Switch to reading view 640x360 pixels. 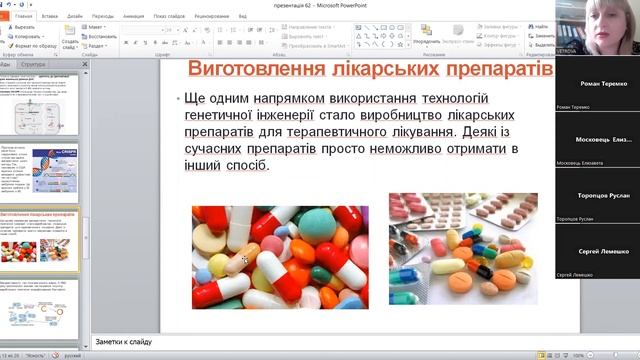[x=558, y=356]
